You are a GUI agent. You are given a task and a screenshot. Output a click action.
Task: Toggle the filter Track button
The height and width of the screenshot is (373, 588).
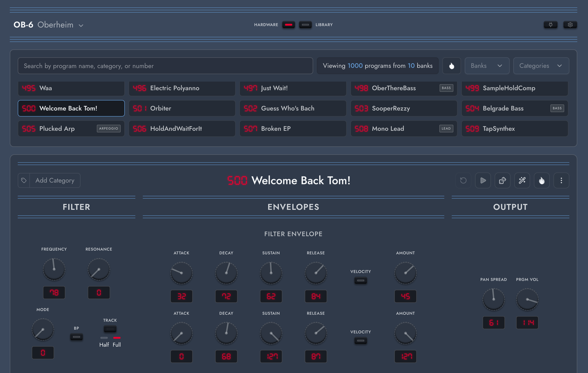click(x=110, y=329)
